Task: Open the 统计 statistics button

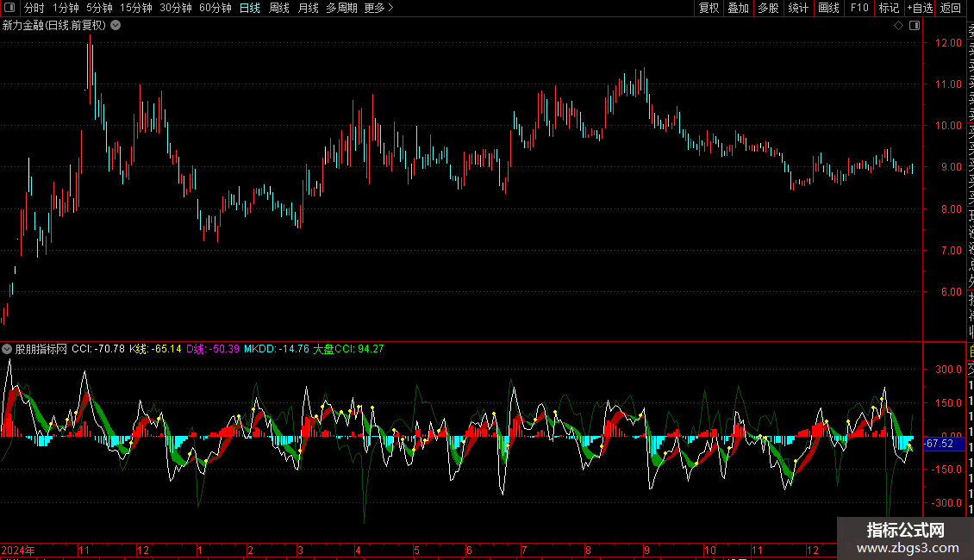Action: click(798, 8)
